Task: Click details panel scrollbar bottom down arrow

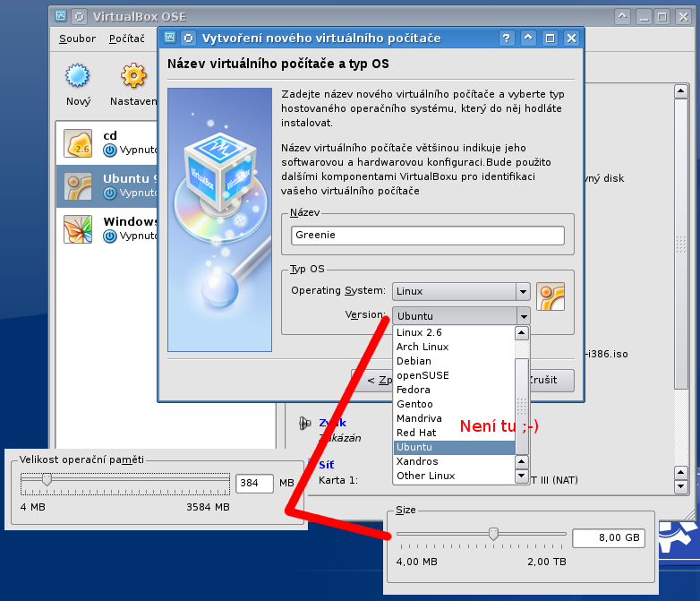Action: click(681, 486)
